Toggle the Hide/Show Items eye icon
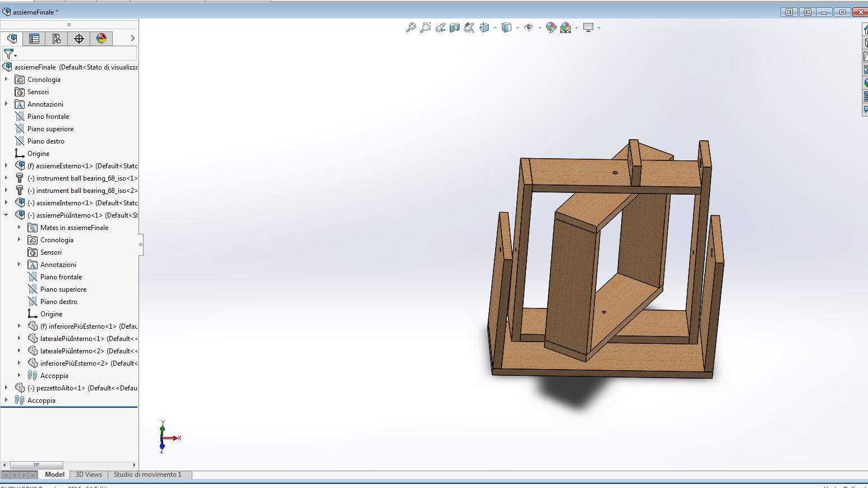This screenshot has width=868, height=488. 528,27
